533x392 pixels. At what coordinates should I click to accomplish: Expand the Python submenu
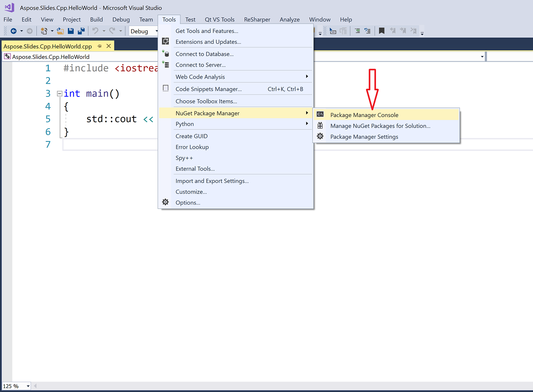307,124
